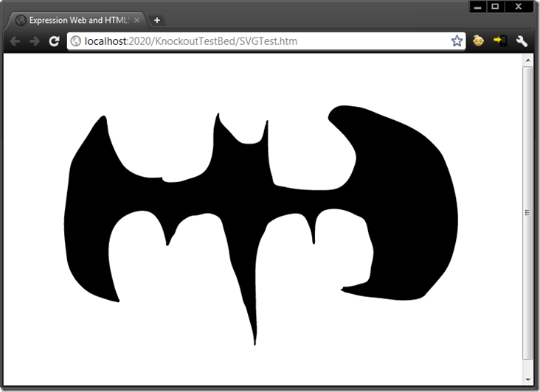View site info via the globe icon
Viewport: 540px width, 392px height.
[x=75, y=41]
